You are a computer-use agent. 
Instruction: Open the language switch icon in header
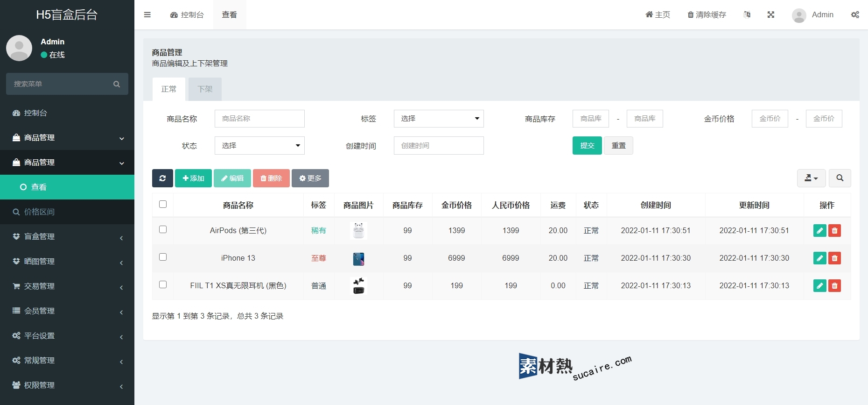[x=747, y=14]
